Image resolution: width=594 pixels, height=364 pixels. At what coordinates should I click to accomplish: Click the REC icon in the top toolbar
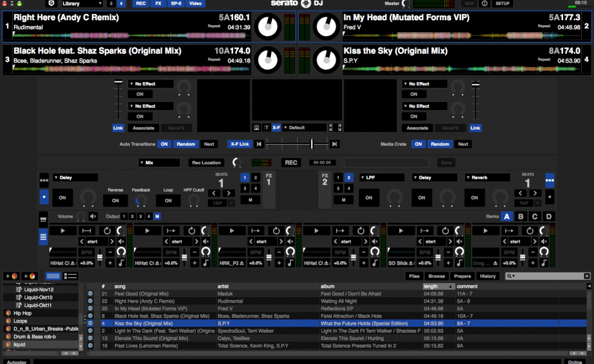click(142, 4)
